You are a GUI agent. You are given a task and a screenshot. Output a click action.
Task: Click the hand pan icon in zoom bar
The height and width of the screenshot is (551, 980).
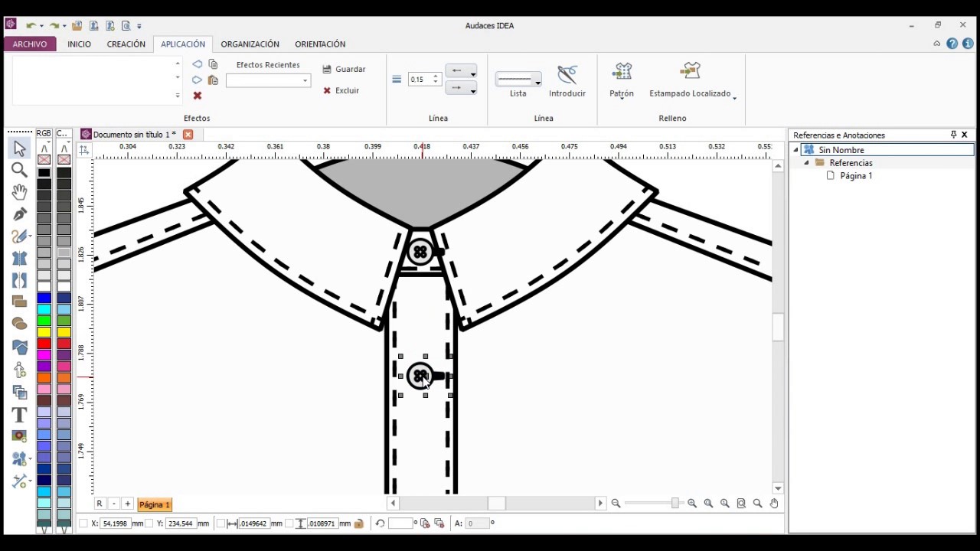click(774, 503)
